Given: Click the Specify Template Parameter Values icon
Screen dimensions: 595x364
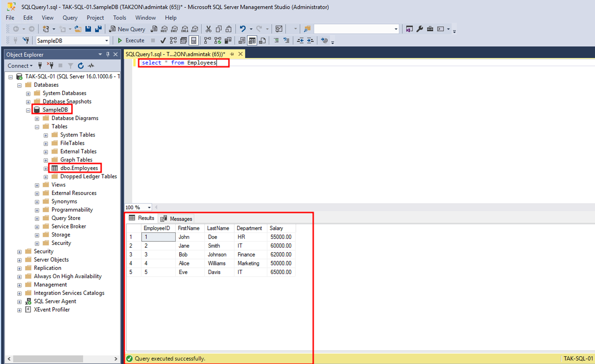Looking at the screenshot, I should click(x=324, y=40).
